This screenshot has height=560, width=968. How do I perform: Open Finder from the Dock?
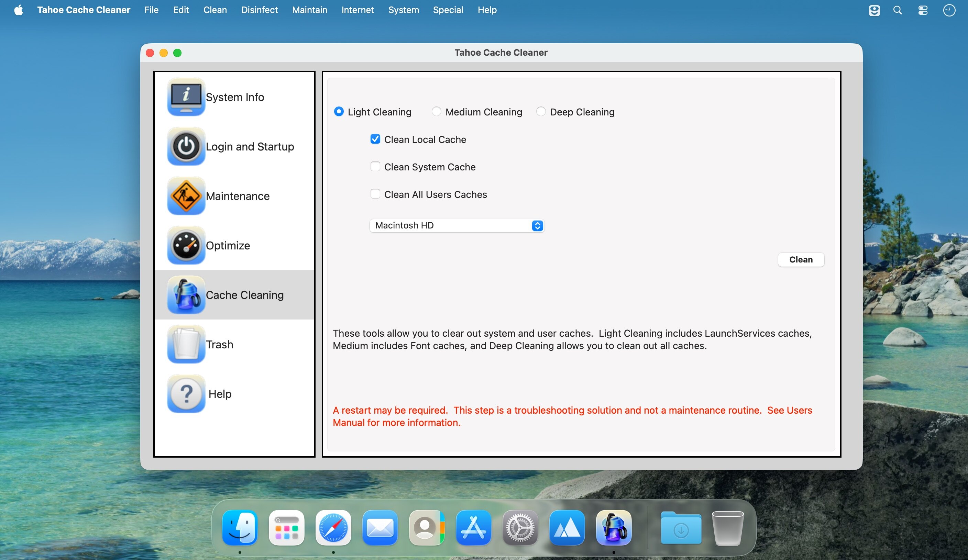(x=240, y=528)
